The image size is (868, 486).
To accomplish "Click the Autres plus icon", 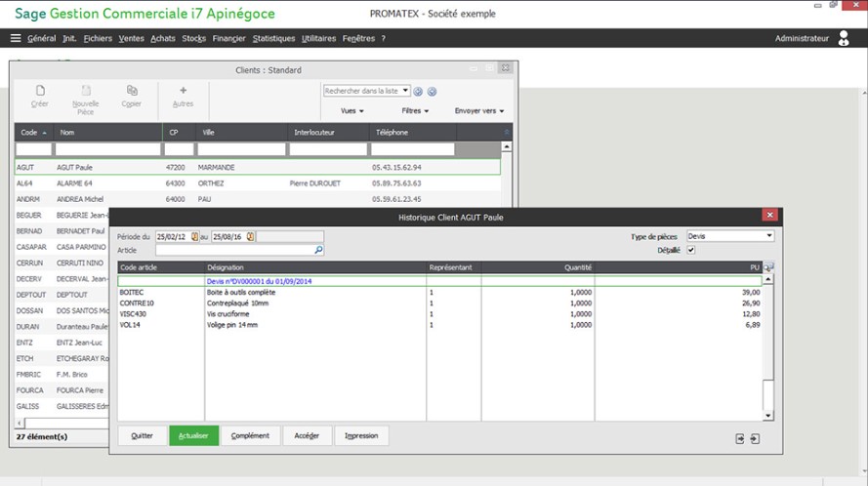I will [184, 90].
